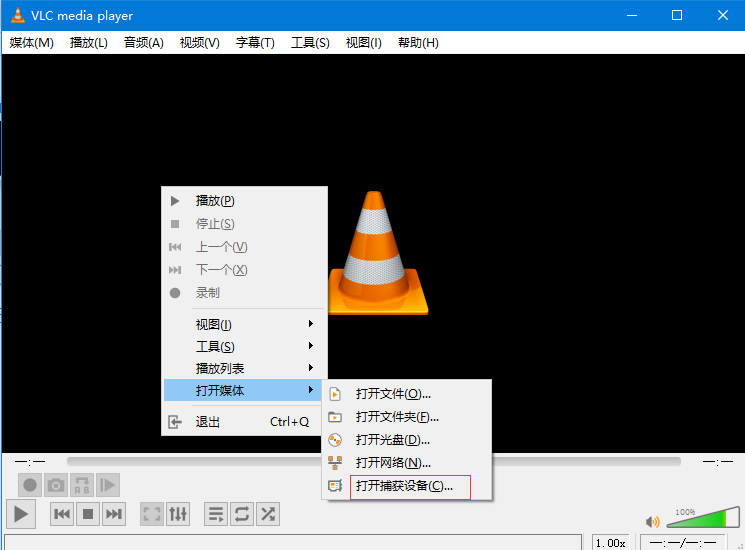Open the 播放(L) menu

coord(89,43)
